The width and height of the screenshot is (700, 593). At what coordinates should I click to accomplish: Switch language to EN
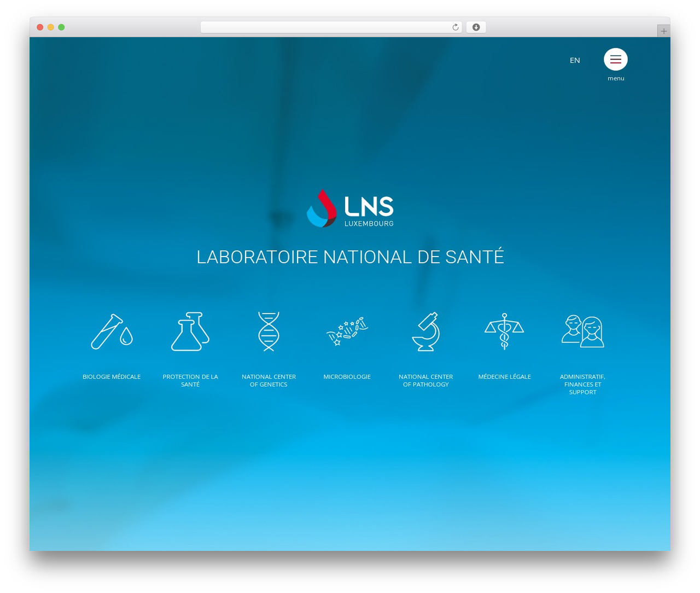(x=575, y=60)
